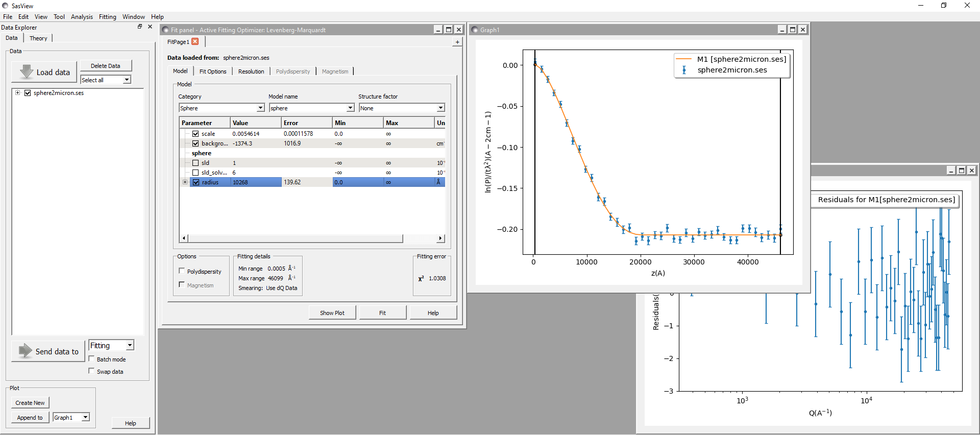Close the Data Explorer panel
This screenshot has width=980, height=435.
tap(150, 27)
